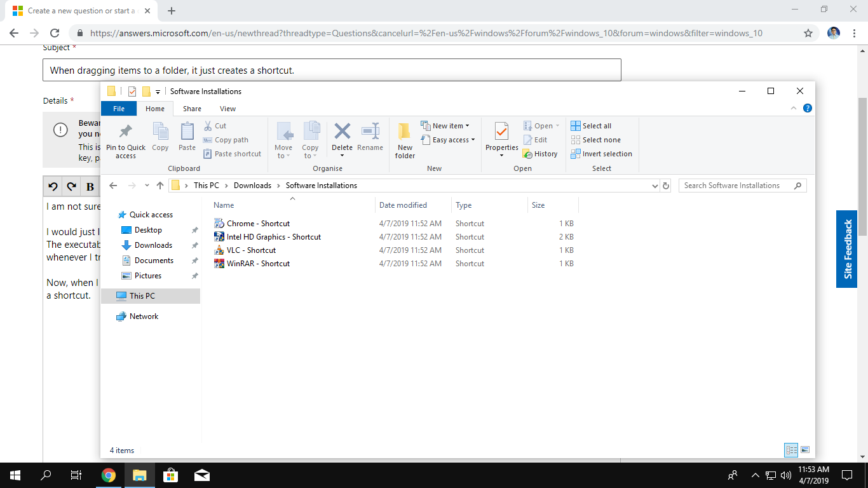Open Customize Quick Access Toolbar arrow
The height and width of the screenshot is (488, 868).
(x=158, y=92)
